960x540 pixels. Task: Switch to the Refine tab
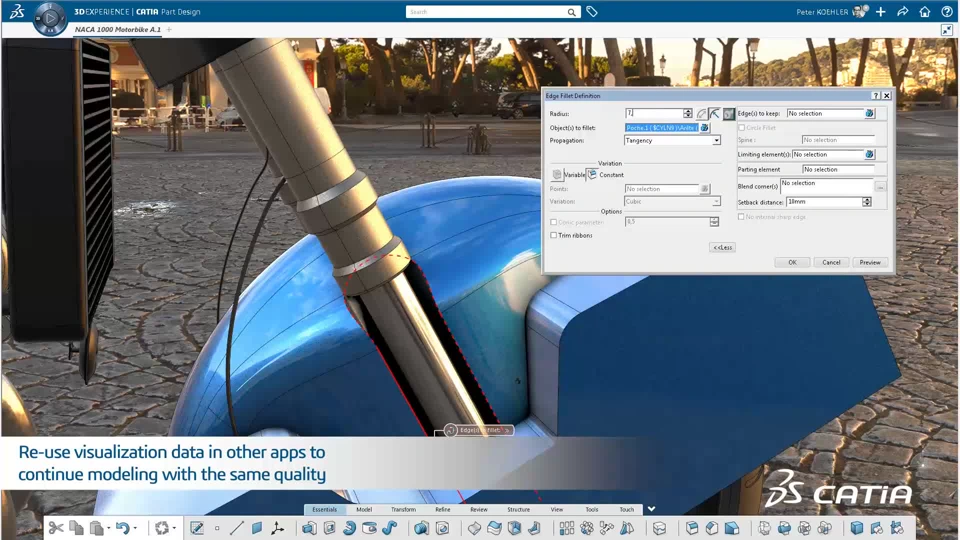442,509
